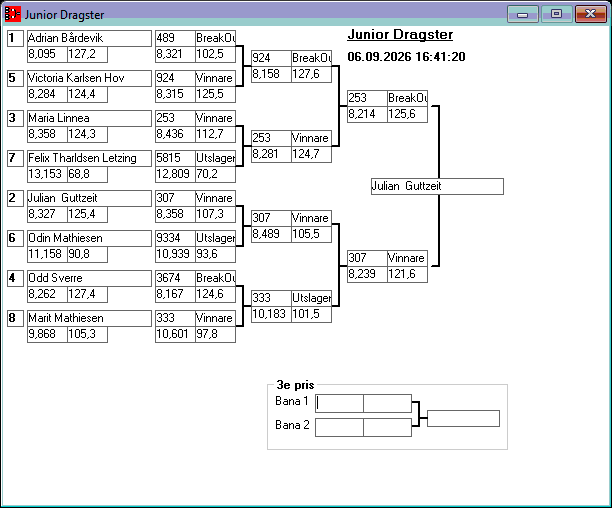Click the Junior Dragster underlined heading
Viewport: 612px width, 508px height.
coord(400,35)
